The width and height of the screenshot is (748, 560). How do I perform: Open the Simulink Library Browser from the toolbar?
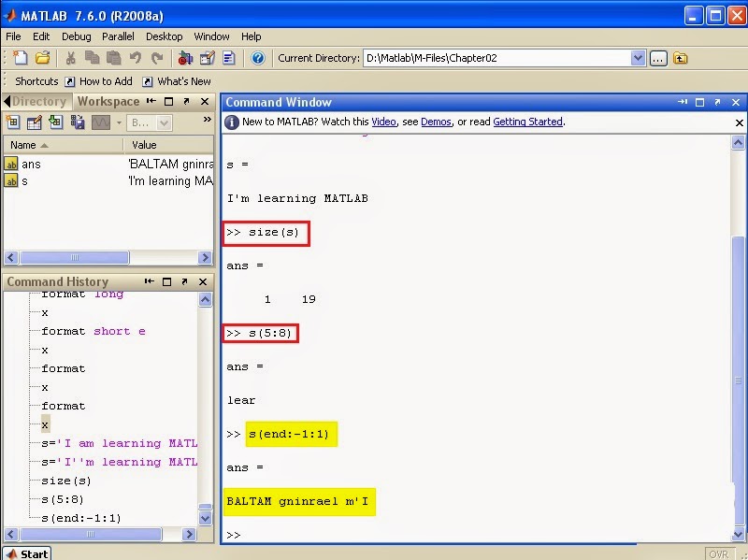(185, 58)
